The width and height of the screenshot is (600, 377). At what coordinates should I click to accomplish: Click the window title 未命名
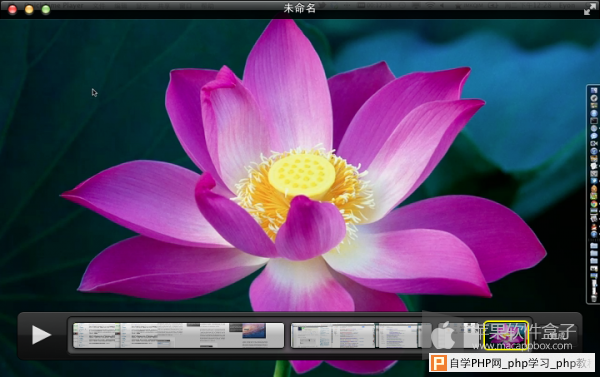tap(300, 8)
